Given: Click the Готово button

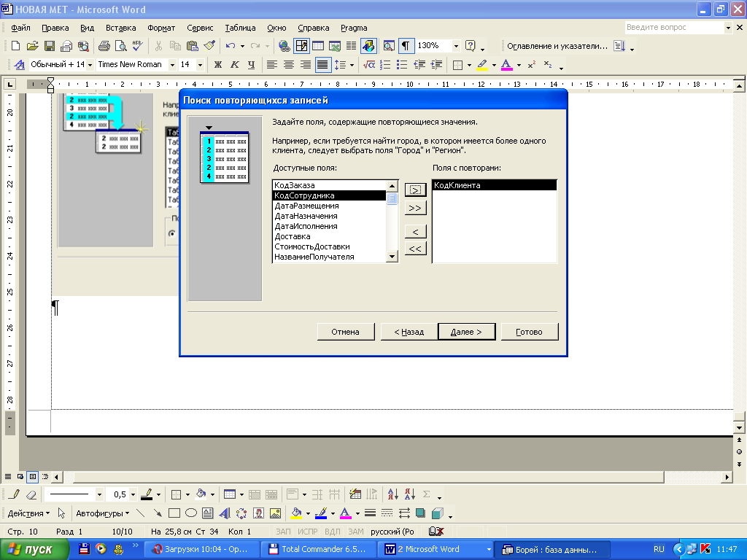Looking at the screenshot, I should click(530, 332).
